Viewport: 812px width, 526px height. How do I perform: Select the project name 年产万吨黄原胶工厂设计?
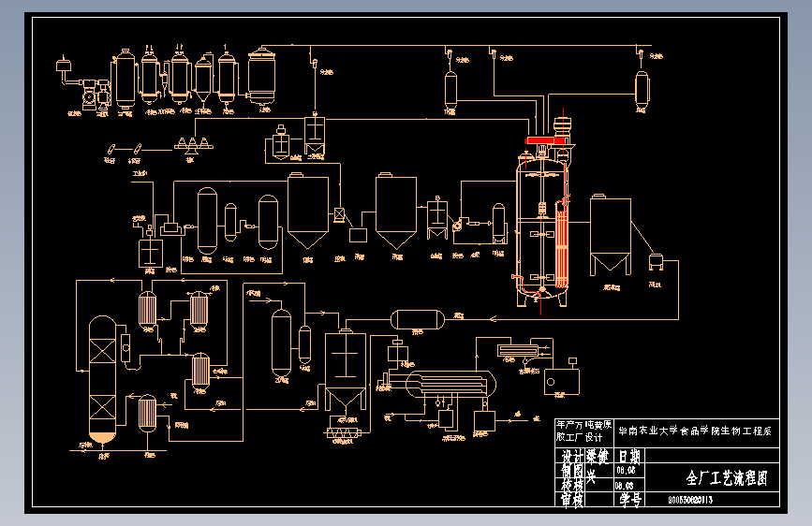click(x=584, y=431)
